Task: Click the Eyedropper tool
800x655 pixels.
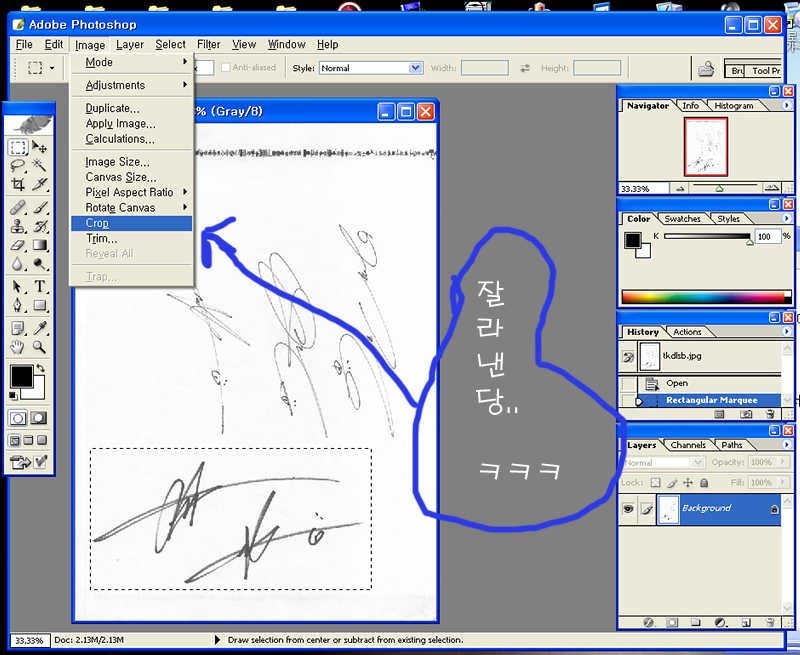Action: click(40, 327)
